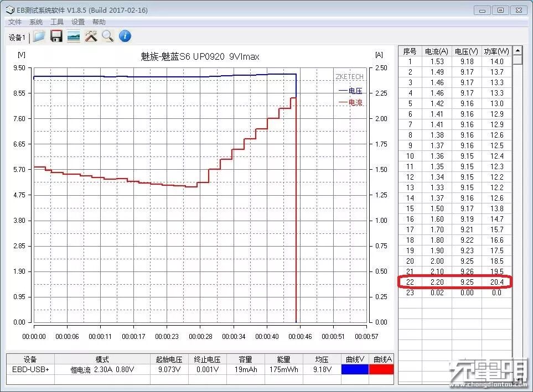The width and height of the screenshot is (533, 392).
Task: Click the 功率(W) column header
Action: click(x=496, y=51)
